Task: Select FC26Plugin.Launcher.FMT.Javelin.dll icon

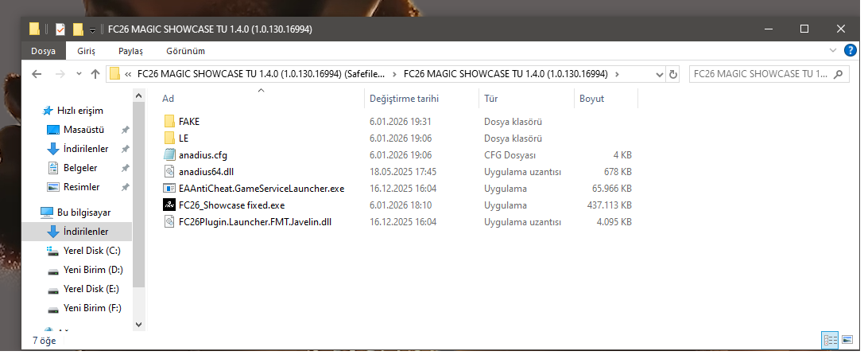Action: (x=169, y=222)
